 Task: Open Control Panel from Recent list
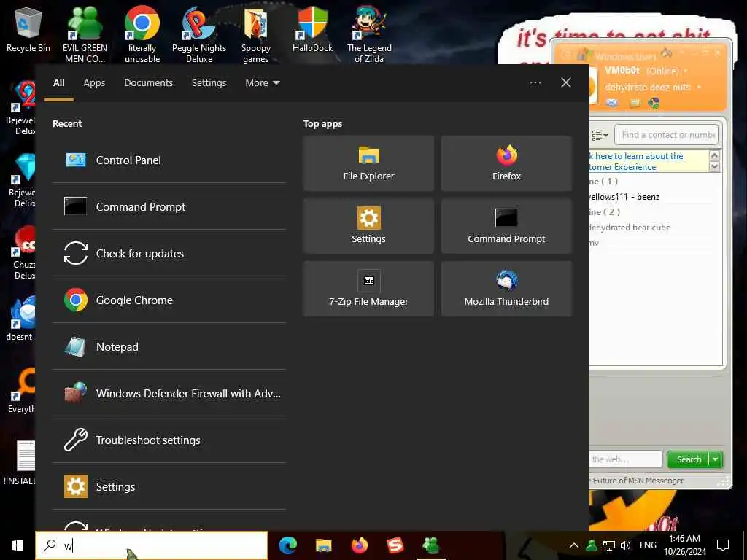point(169,160)
